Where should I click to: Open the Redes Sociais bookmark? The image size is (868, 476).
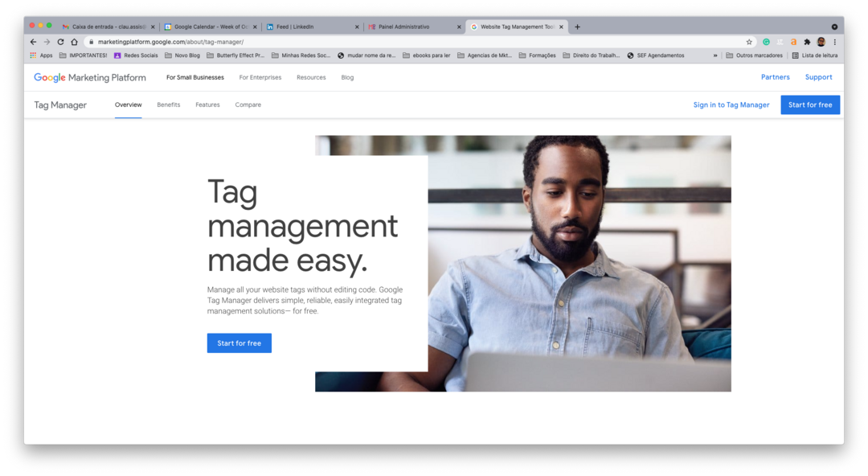pos(136,55)
